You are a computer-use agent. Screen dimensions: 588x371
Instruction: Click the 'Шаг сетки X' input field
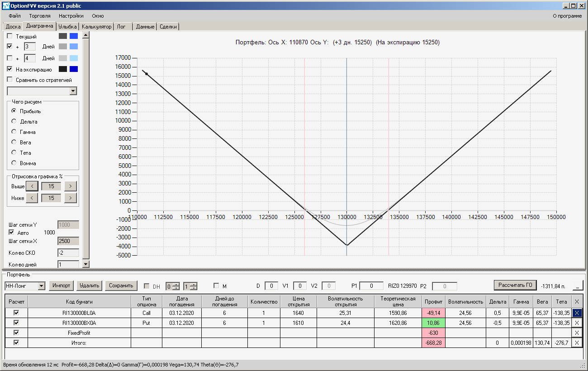tap(68, 241)
